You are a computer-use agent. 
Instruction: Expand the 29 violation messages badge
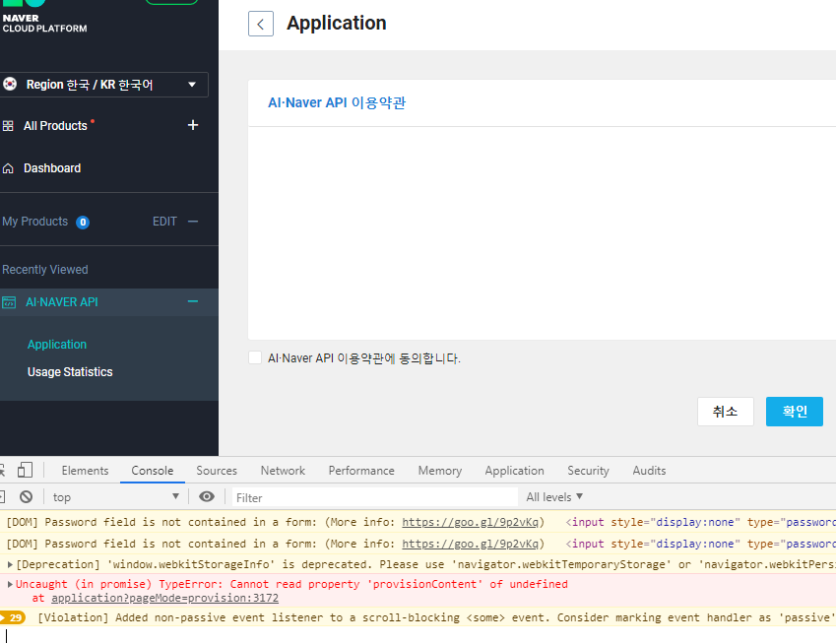[x=13, y=617]
